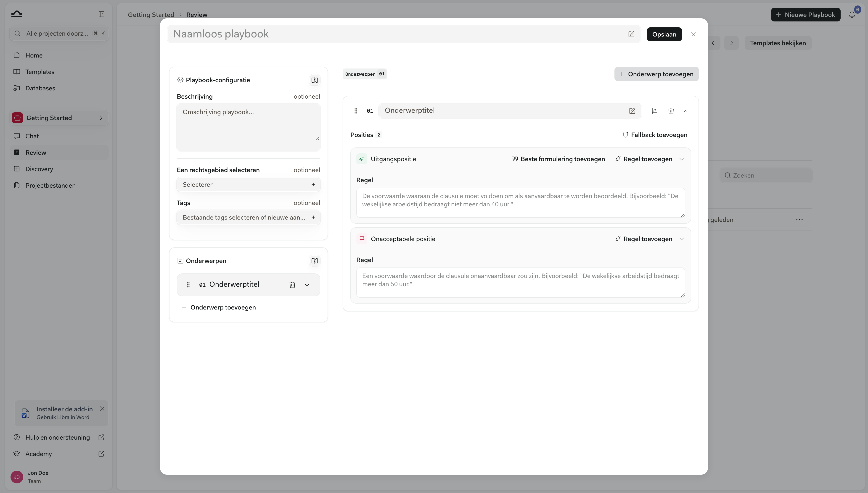The height and width of the screenshot is (493, 868).
Task: Open Hulp en ondersteuning link
Action: click(59, 437)
